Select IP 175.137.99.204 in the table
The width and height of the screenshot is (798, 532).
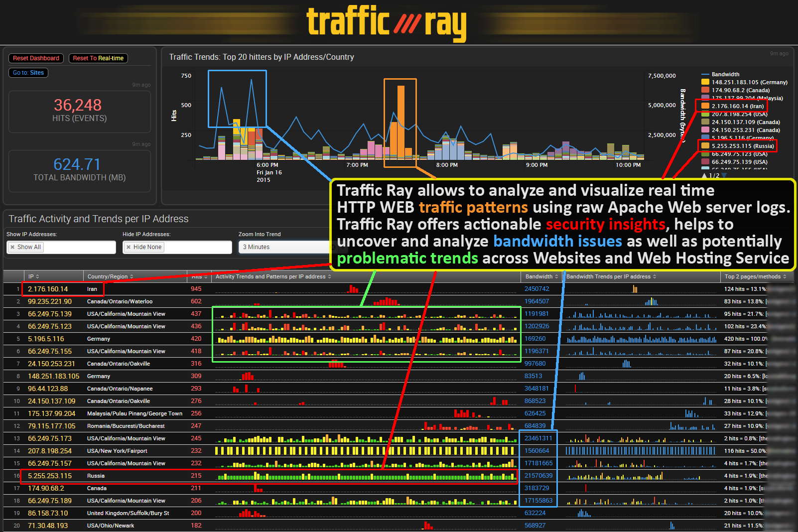coord(52,413)
